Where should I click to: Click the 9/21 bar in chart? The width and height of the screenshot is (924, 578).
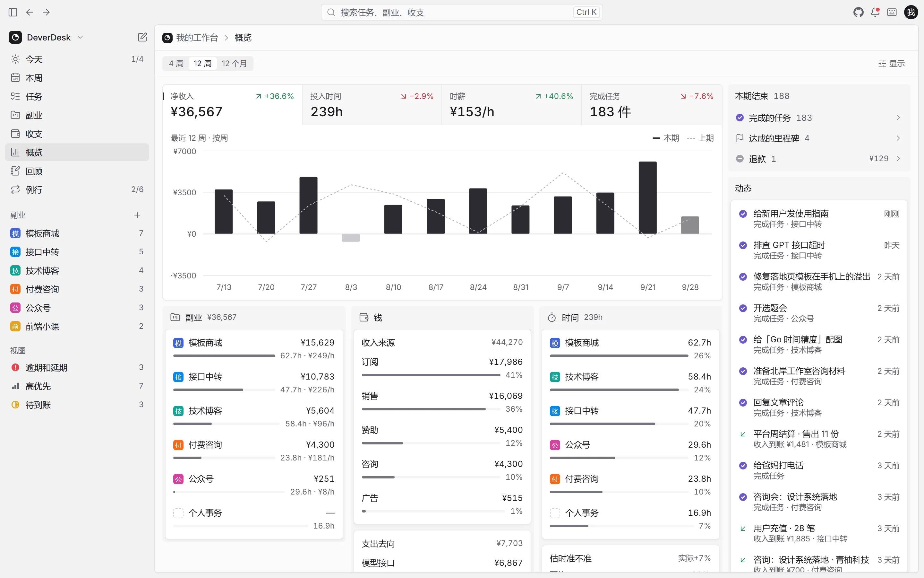(647, 197)
